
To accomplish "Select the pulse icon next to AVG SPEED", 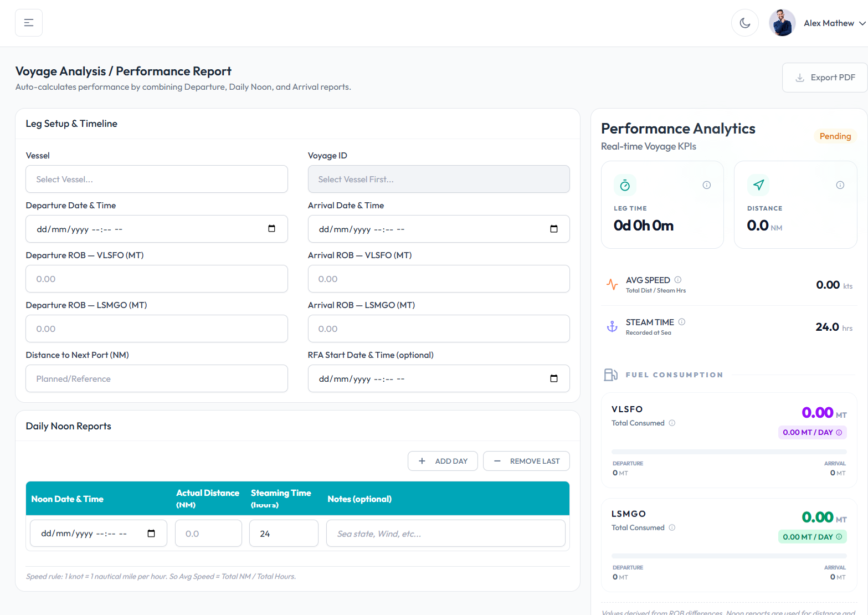I will 612,284.
